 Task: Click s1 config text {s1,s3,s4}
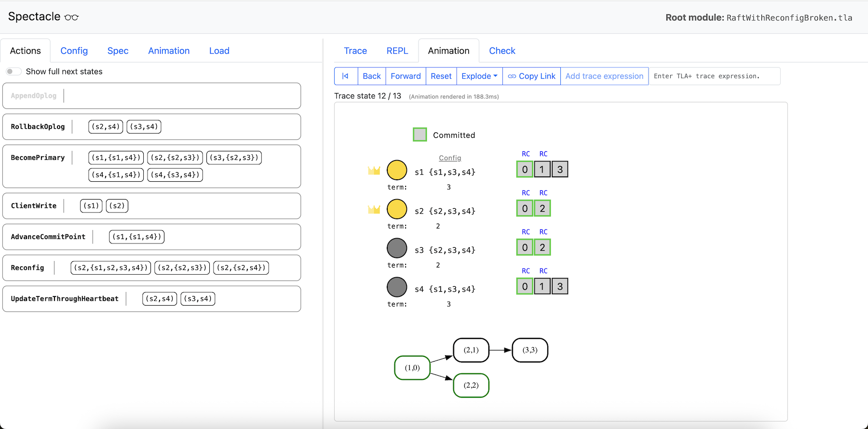point(452,172)
